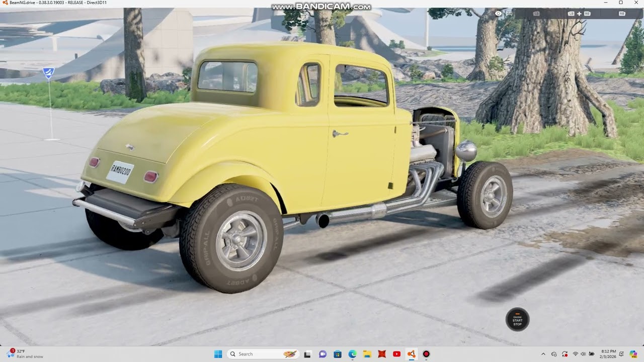The height and width of the screenshot is (362, 644).
Task: Toggle the notifications bell in system tray
Action: point(621,354)
